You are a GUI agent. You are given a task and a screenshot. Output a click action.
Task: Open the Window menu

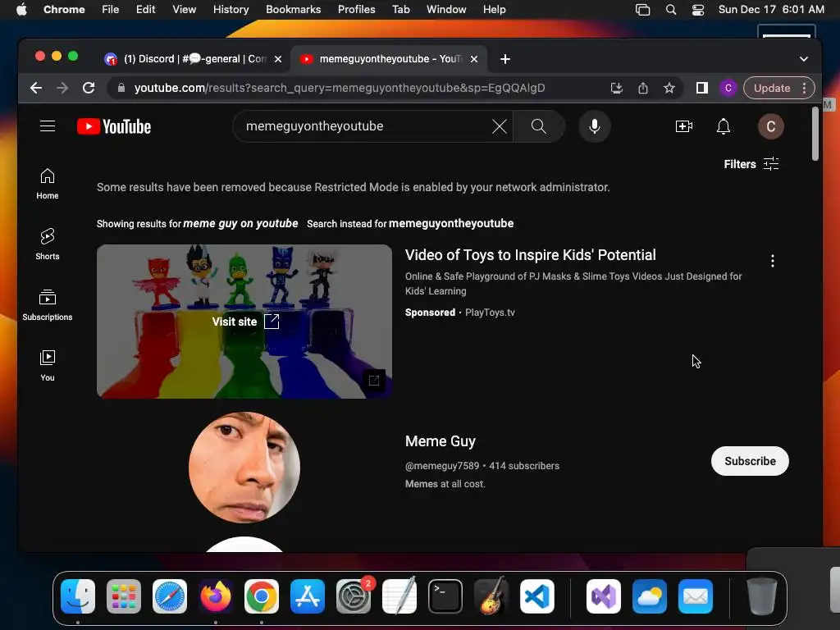click(446, 10)
